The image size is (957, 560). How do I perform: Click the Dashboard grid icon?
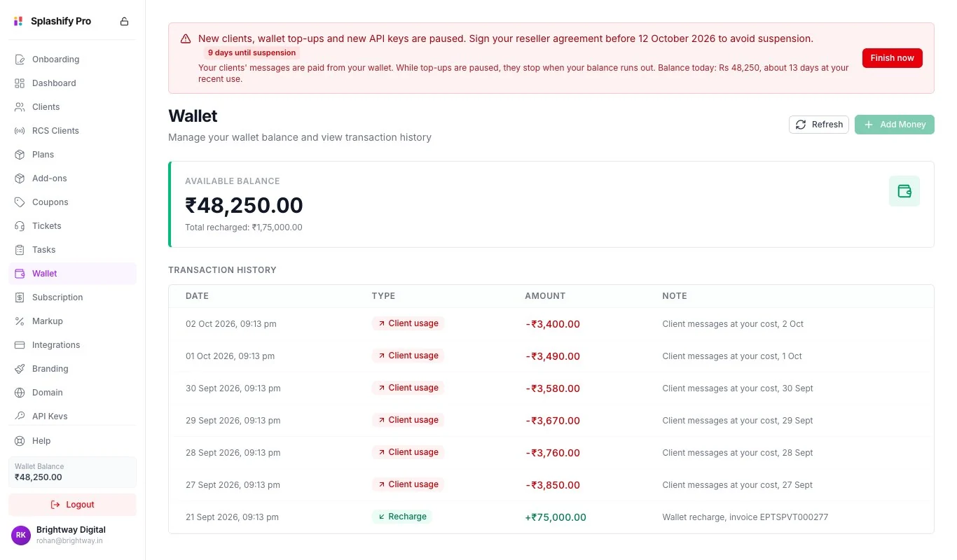20,83
